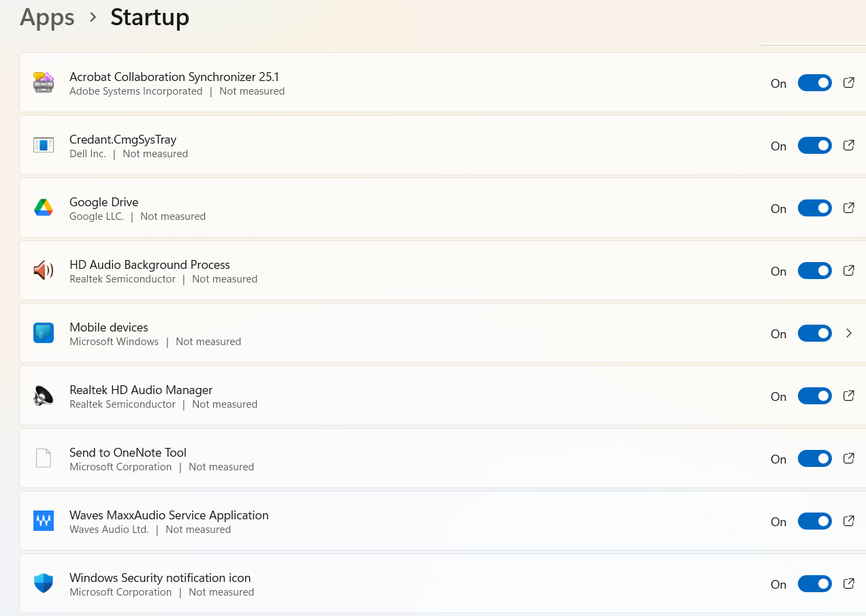Click Not measured label on Google Drive row
This screenshot has height=616, width=866.
click(x=173, y=216)
